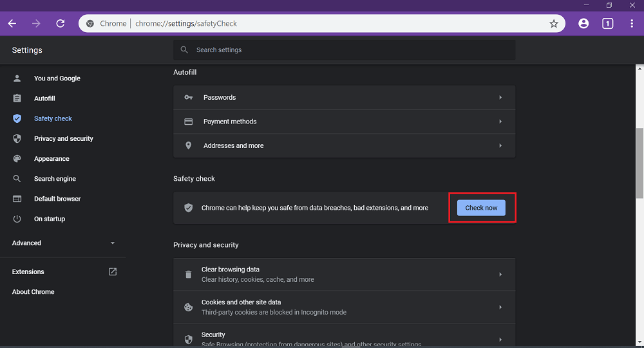Go back to the previous page
Viewport: 644px width, 348px height.
point(12,24)
